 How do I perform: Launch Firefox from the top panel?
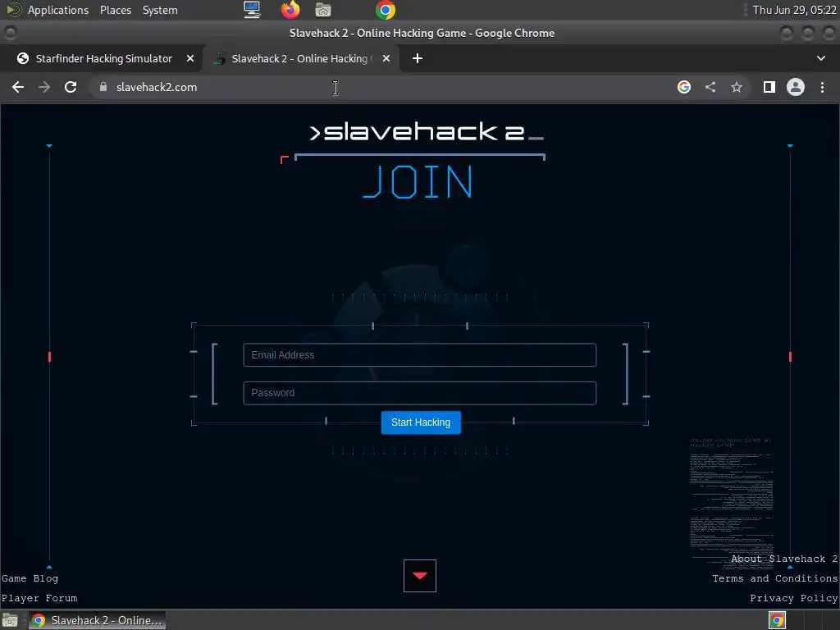[290, 10]
